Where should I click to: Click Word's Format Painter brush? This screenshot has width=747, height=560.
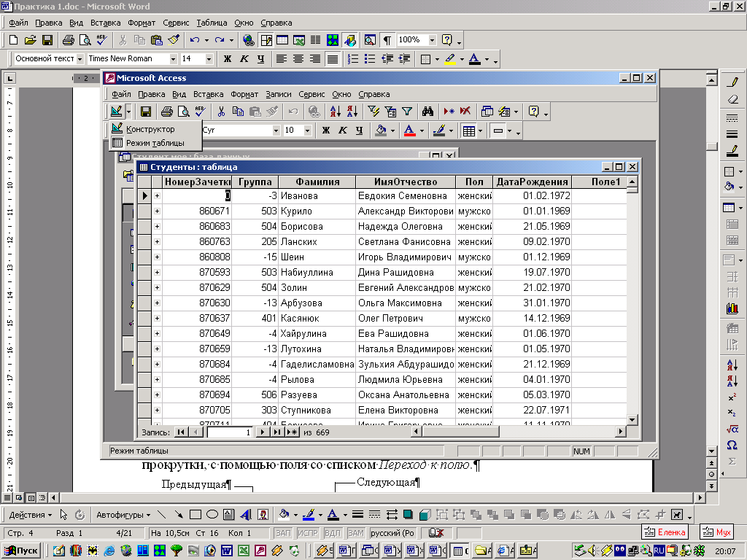pos(174,40)
